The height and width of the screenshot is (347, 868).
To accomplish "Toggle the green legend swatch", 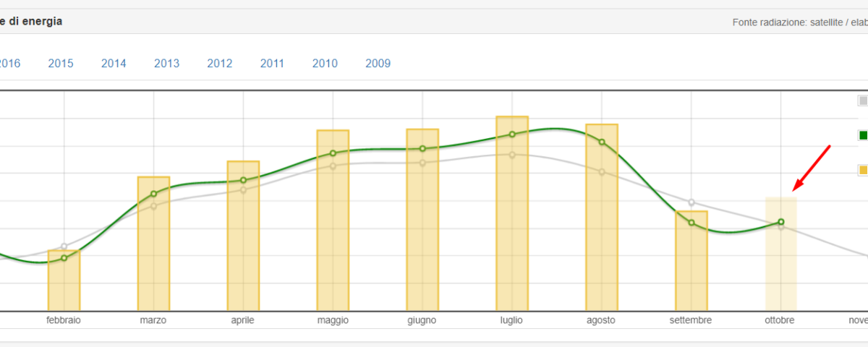I will [863, 135].
